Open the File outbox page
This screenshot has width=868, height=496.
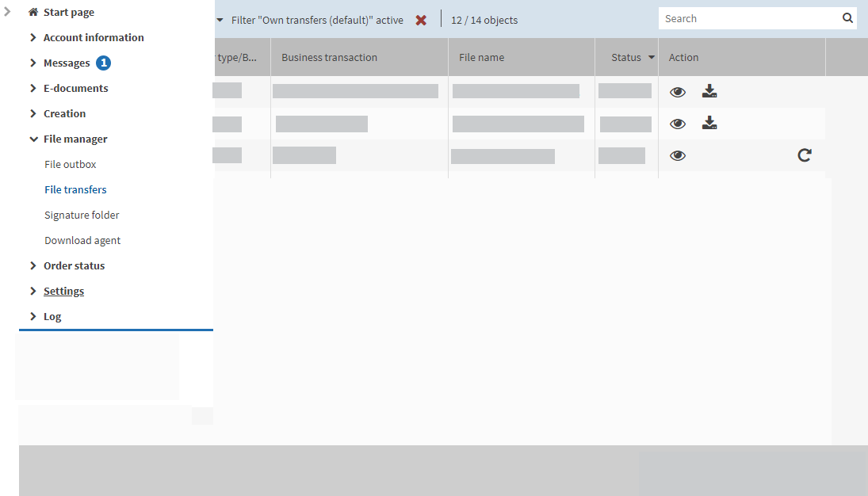(x=71, y=164)
